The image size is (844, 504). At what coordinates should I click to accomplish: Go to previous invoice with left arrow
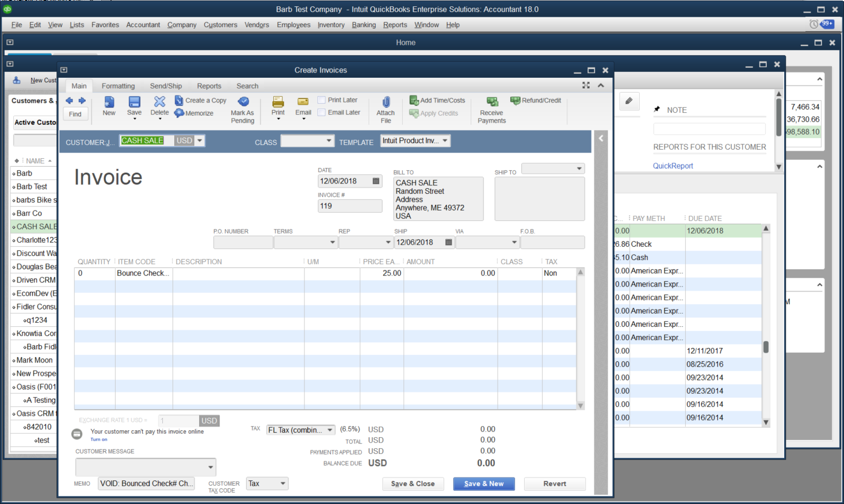pyautogui.click(x=70, y=101)
